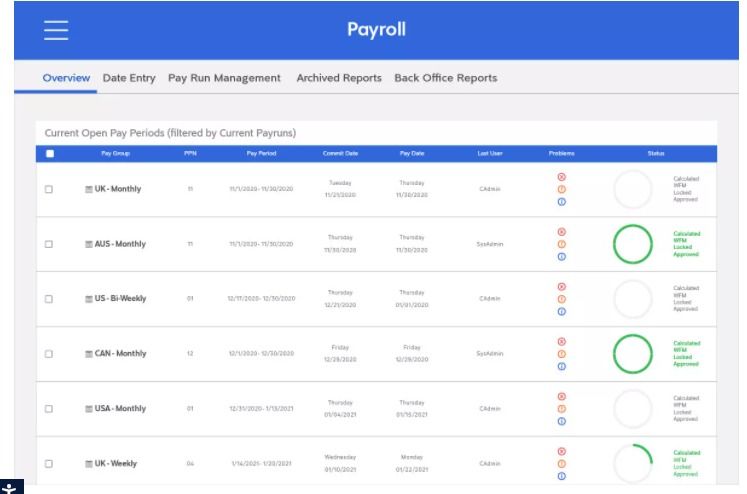This screenshot has height=494, width=747.
Task: Sort by the Pay Period column header
Action: point(261,153)
